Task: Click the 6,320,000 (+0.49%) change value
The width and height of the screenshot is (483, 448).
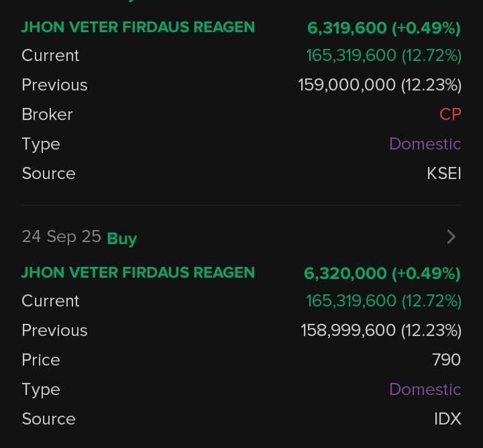Action: 382,274
